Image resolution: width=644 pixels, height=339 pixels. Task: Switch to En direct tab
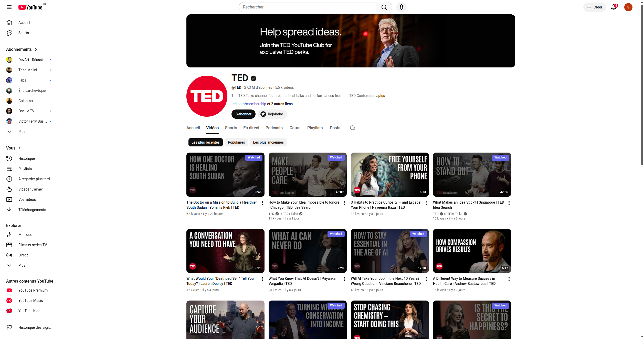(x=251, y=128)
